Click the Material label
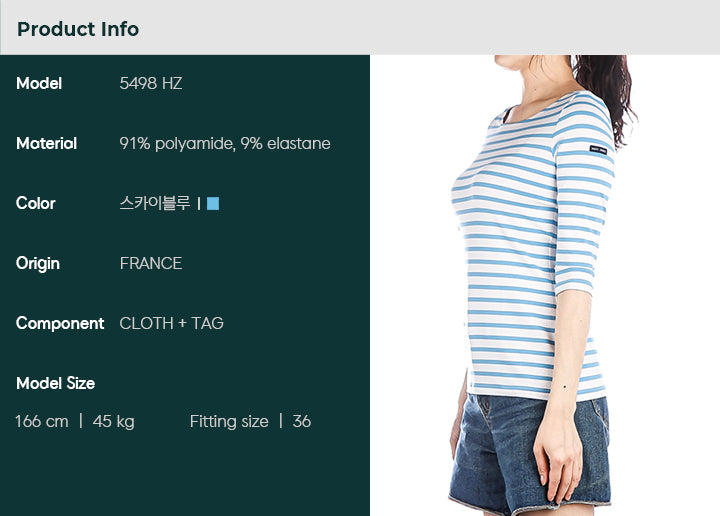This screenshot has width=720, height=516. (46, 143)
